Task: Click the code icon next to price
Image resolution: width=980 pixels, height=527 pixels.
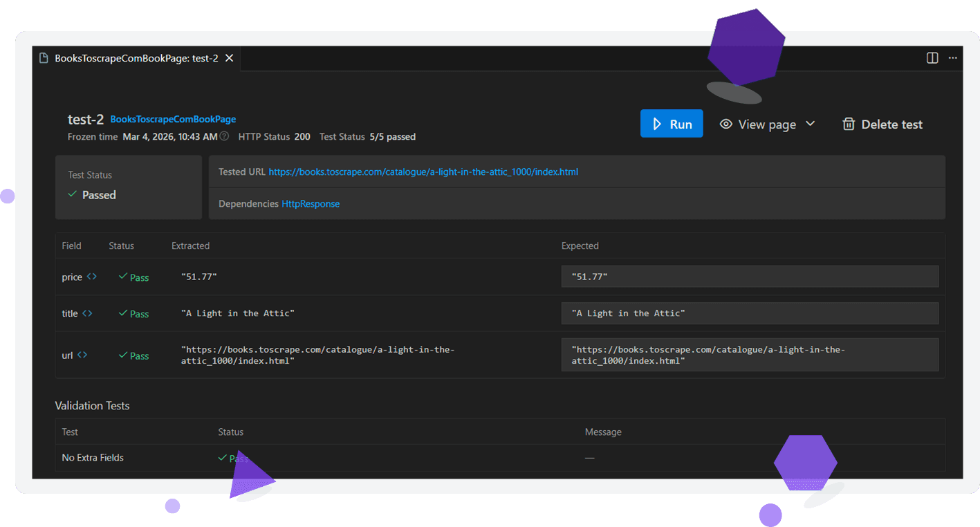Action: click(x=91, y=277)
